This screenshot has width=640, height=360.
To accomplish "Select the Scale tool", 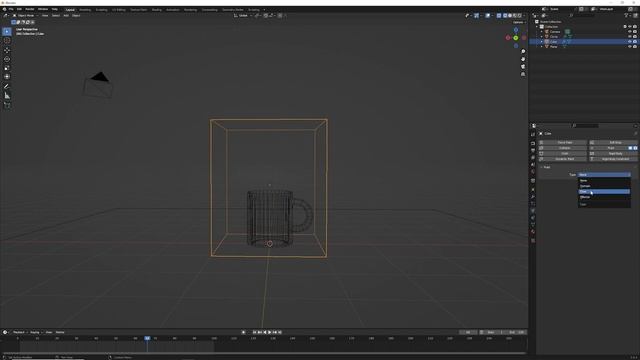I will click(7, 68).
